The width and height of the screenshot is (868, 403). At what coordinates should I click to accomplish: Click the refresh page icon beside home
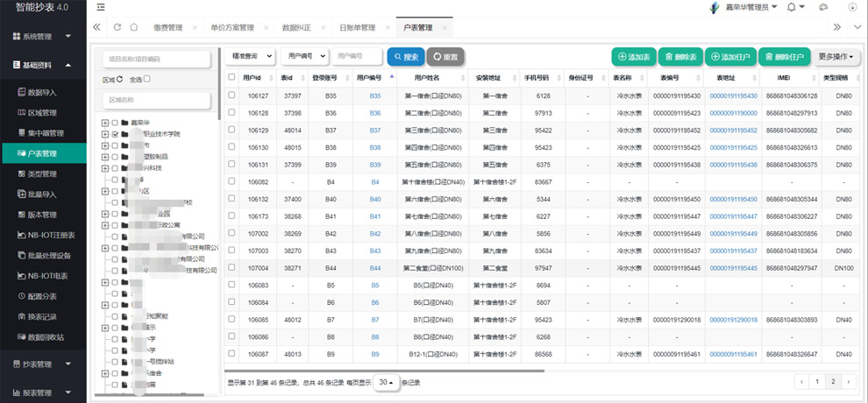(116, 27)
